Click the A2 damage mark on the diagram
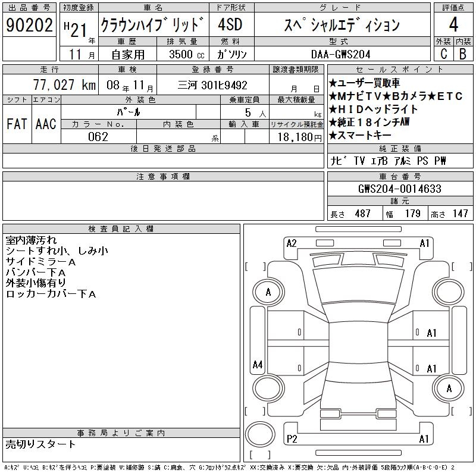This screenshot has width=476, height=476. click(292, 243)
